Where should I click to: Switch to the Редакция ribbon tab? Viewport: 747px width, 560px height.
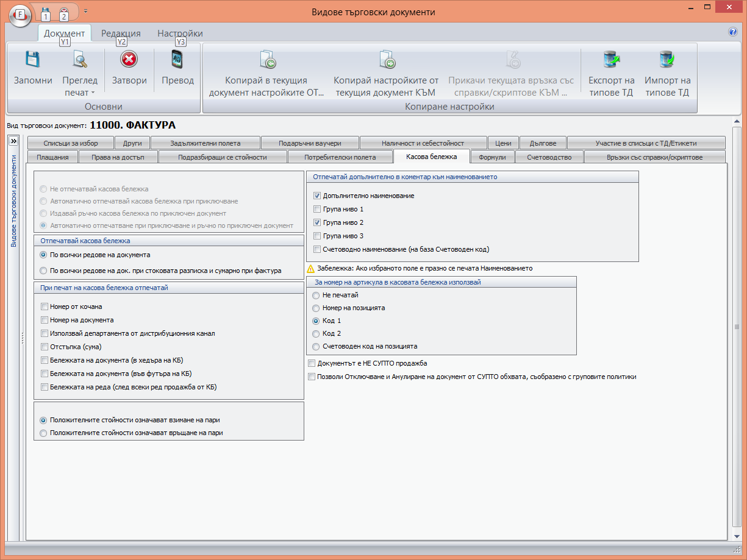(121, 34)
